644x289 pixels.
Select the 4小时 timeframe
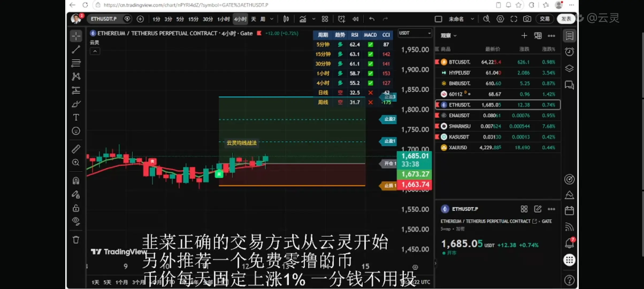(x=240, y=19)
